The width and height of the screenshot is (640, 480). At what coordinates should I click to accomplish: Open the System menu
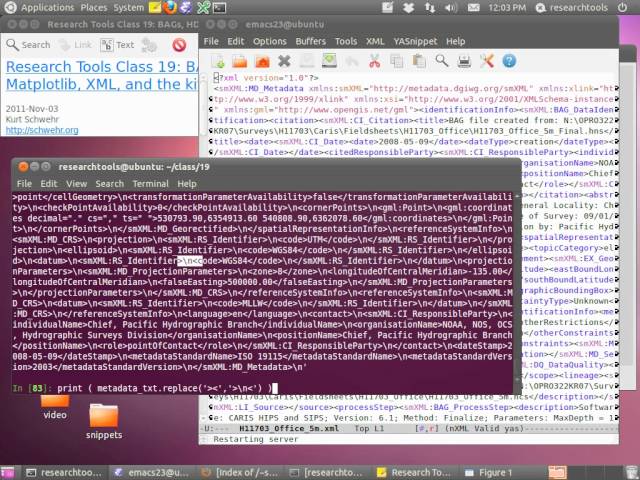point(129,8)
